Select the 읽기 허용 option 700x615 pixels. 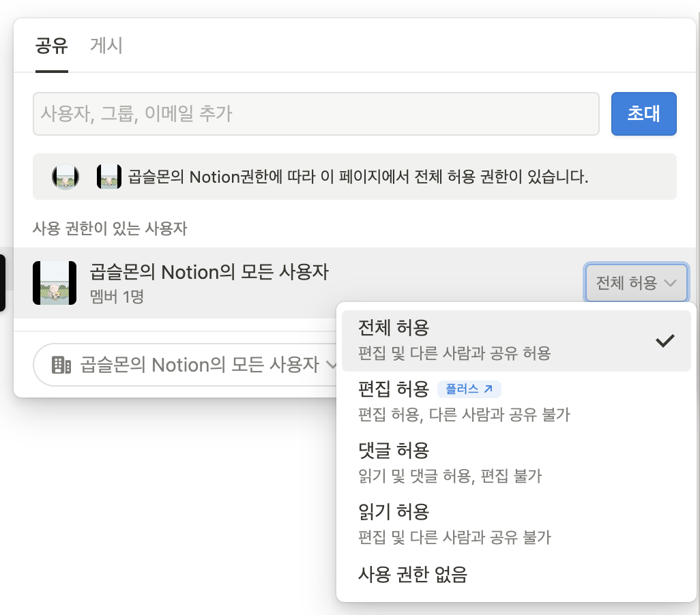coord(516,524)
